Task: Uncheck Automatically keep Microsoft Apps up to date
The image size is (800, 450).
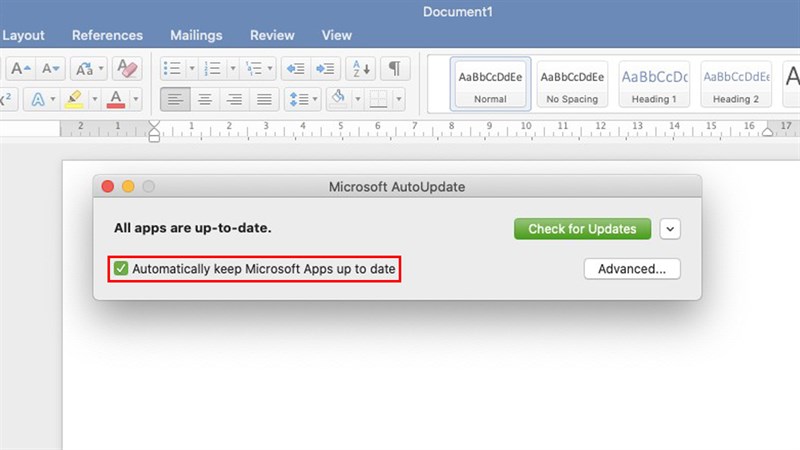Action: point(121,268)
